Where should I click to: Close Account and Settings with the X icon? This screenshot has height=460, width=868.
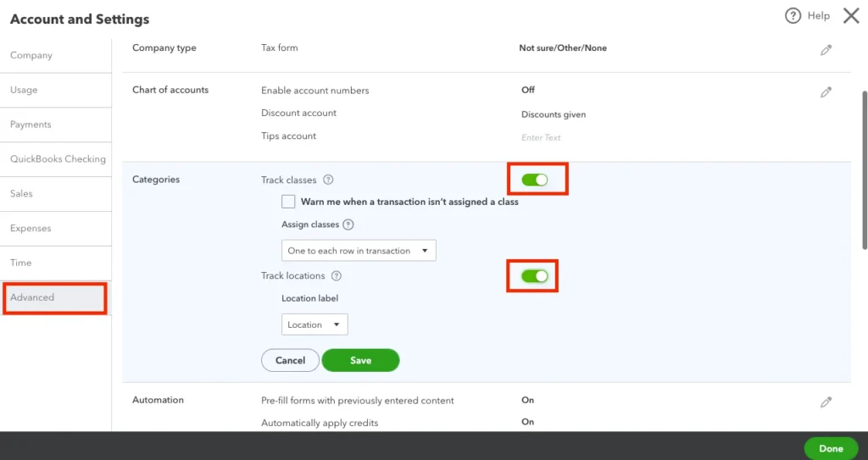[851, 16]
